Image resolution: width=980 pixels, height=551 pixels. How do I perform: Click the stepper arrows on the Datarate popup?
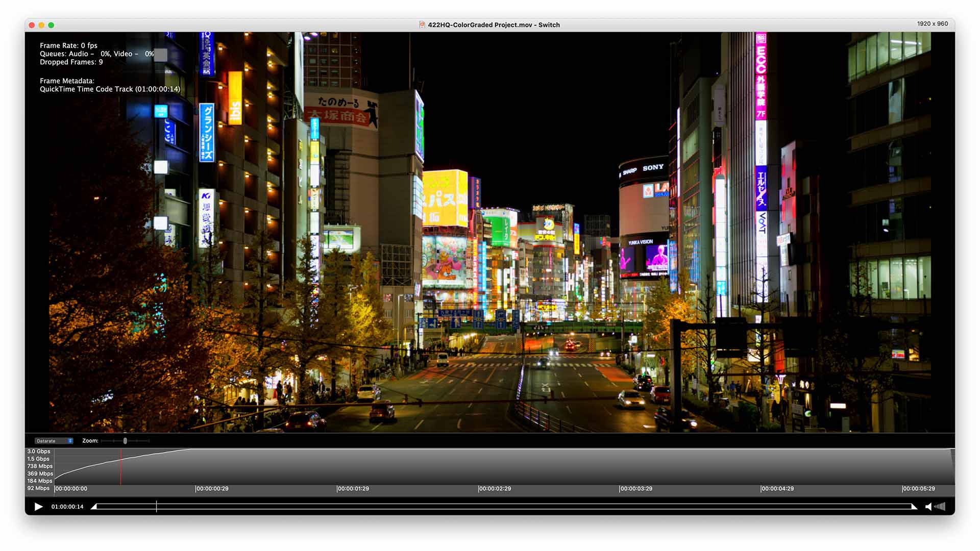tap(70, 440)
